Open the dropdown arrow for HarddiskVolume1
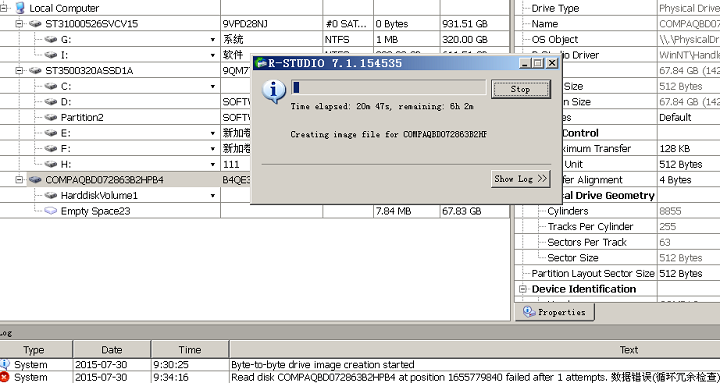The width and height of the screenshot is (720, 383). click(x=213, y=196)
